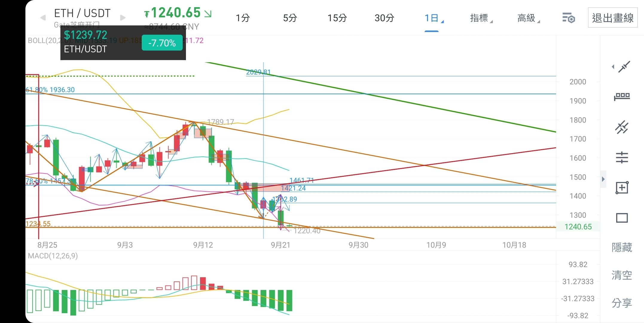Clear all drawings with 清空
This screenshot has width=644, height=323.
point(622,275)
